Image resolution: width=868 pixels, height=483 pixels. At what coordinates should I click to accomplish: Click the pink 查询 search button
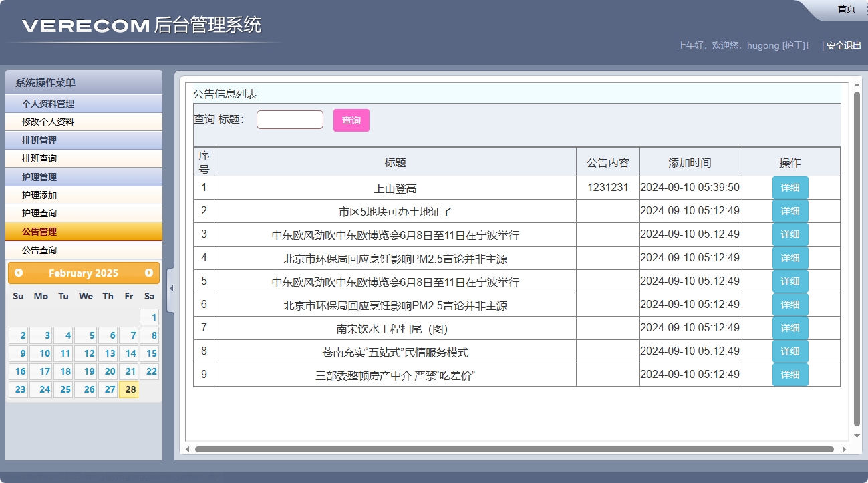click(351, 120)
